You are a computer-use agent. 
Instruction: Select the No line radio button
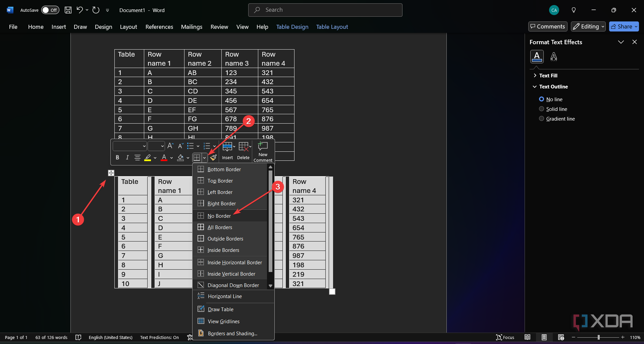[541, 99]
